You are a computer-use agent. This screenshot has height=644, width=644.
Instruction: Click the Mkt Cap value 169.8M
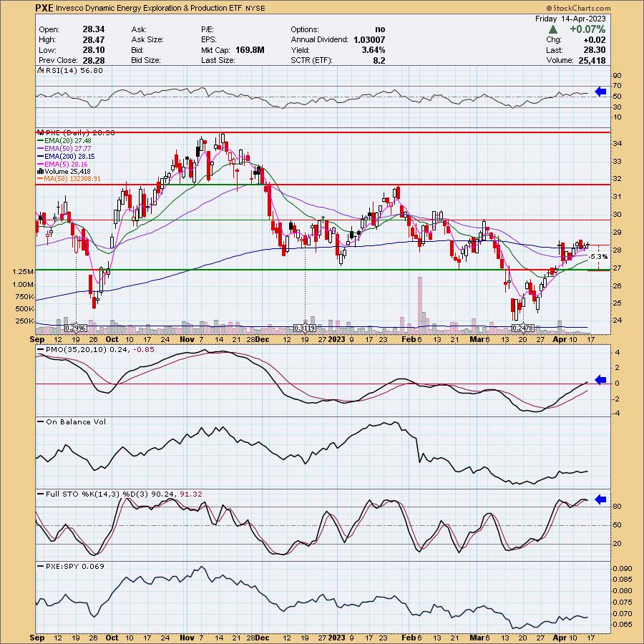coord(250,50)
